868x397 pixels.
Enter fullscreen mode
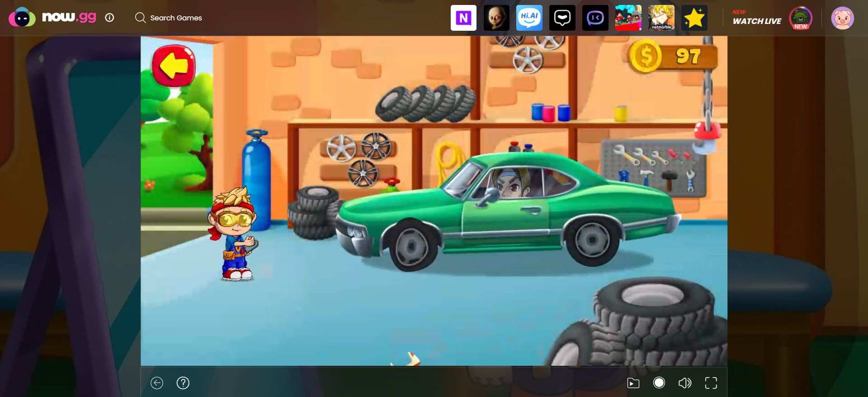pyautogui.click(x=711, y=383)
